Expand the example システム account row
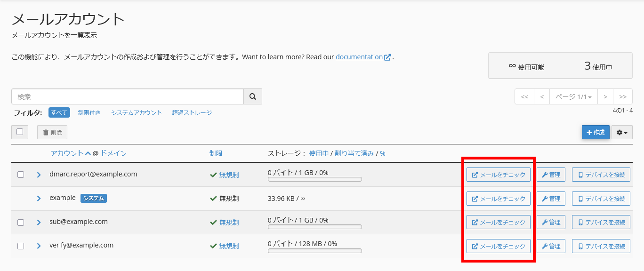644x271 pixels. [x=39, y=198]
